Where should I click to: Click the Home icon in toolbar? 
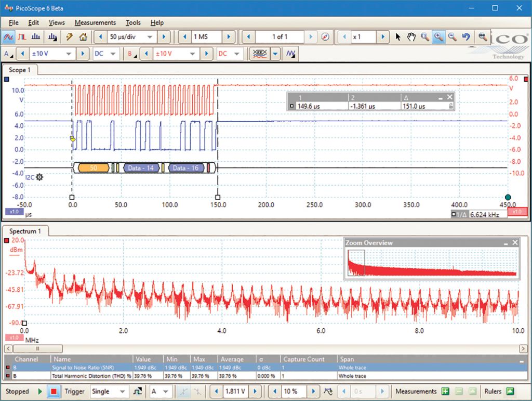[82, 37]
